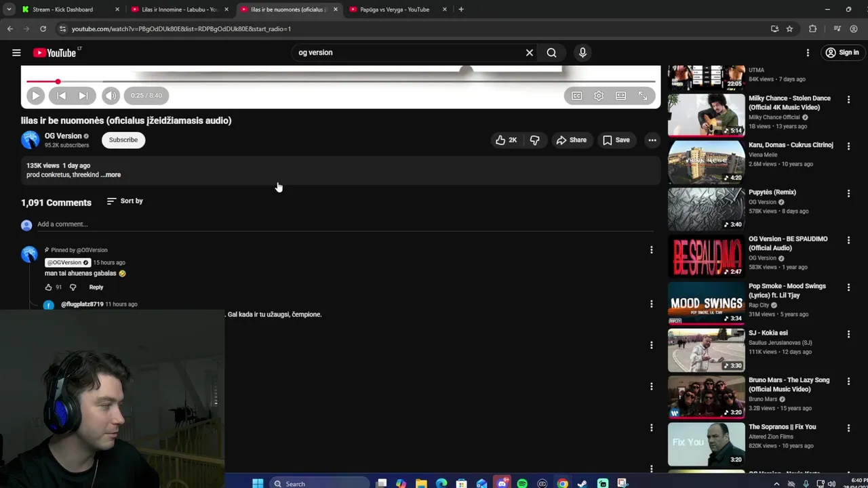
Task: Open options for Pop Smoke Mood Swings
Action: click(848, 287)
